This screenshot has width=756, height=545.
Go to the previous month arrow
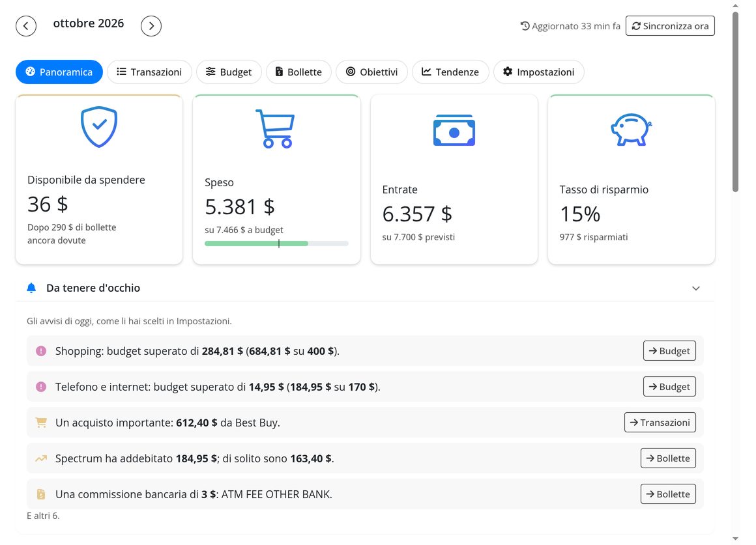click(x=26, y=26)
